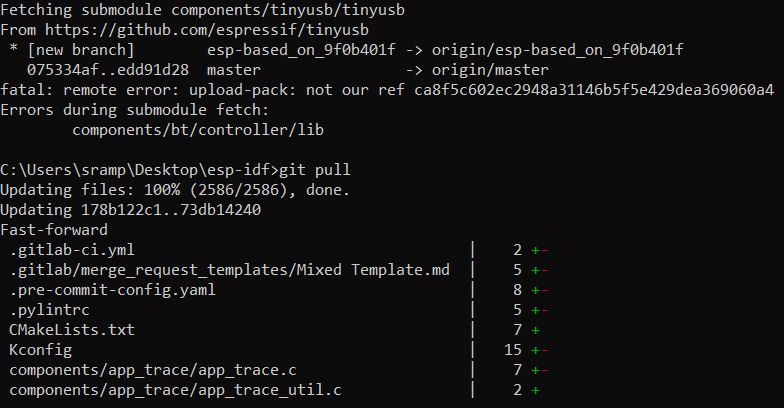
Task: Click the "Fast-forward" line
Action: [x=54, y=230]
